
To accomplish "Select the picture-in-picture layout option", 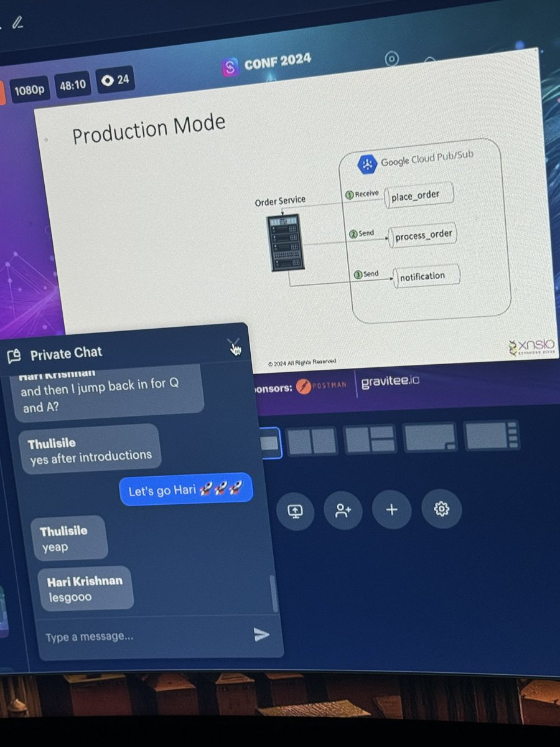I will pos(430,437).
